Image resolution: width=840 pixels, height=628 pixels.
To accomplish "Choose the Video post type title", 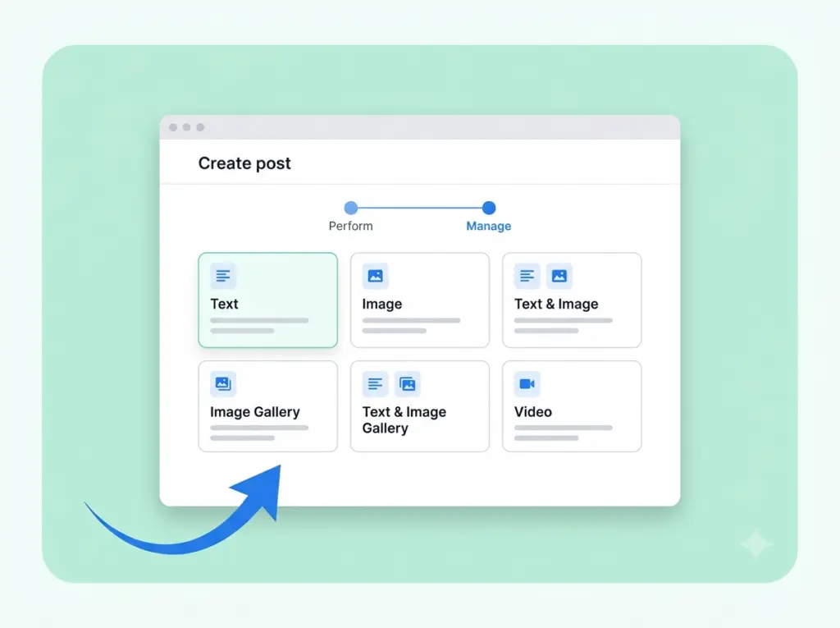I will pos(533,412).
